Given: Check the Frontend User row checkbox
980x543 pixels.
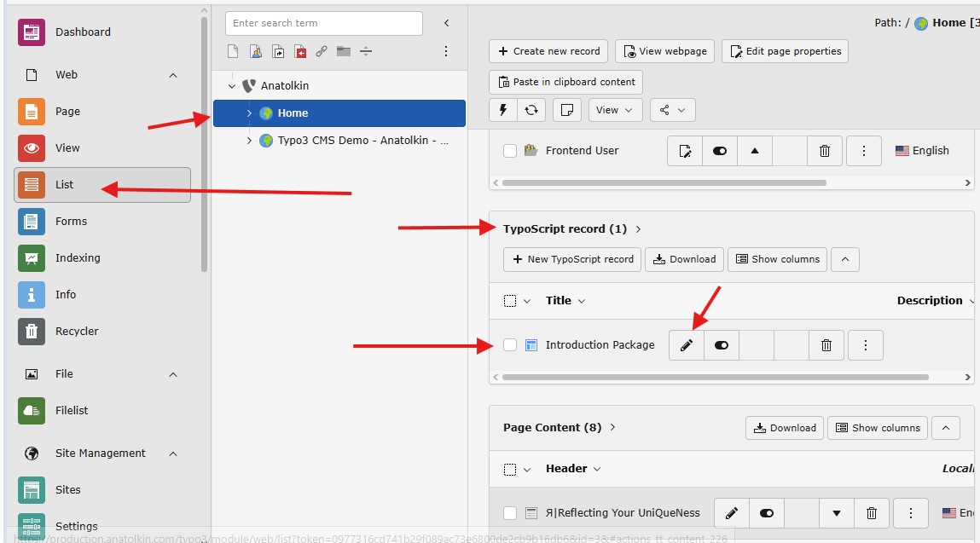Looking at the screenshot, I should tap(510, 151).
